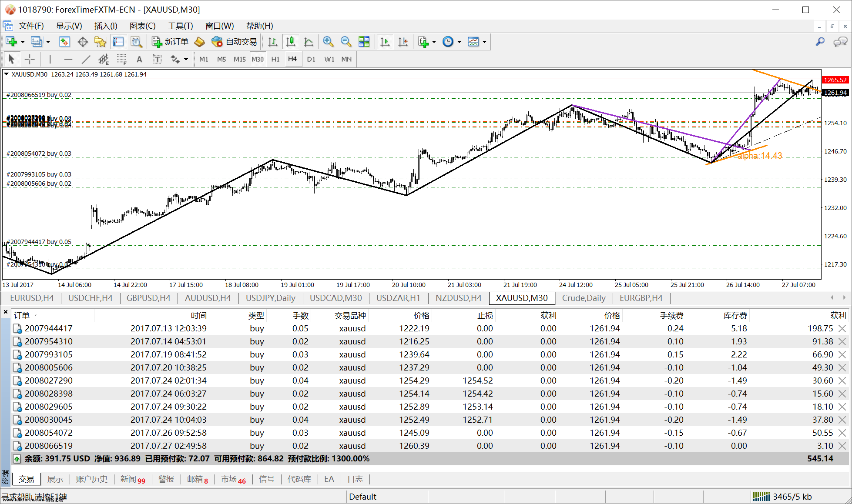The width and height of the screenshot is (852, 504).
Task: Close order 2008066519 with its X
Action: pyautogui.click(x=842, y=446)
